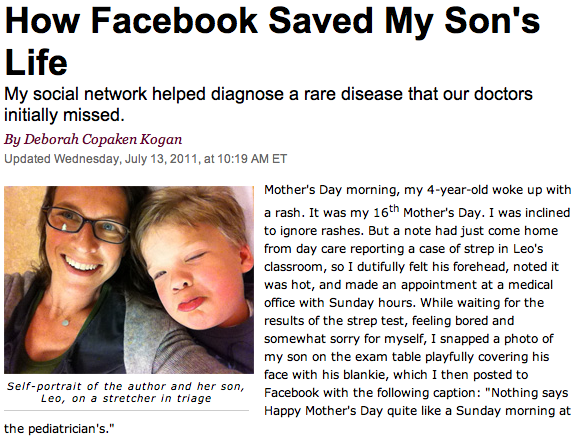Click the word "Life" in the headline
This screenshot has width=579, height=440.
tap(36, 62)
